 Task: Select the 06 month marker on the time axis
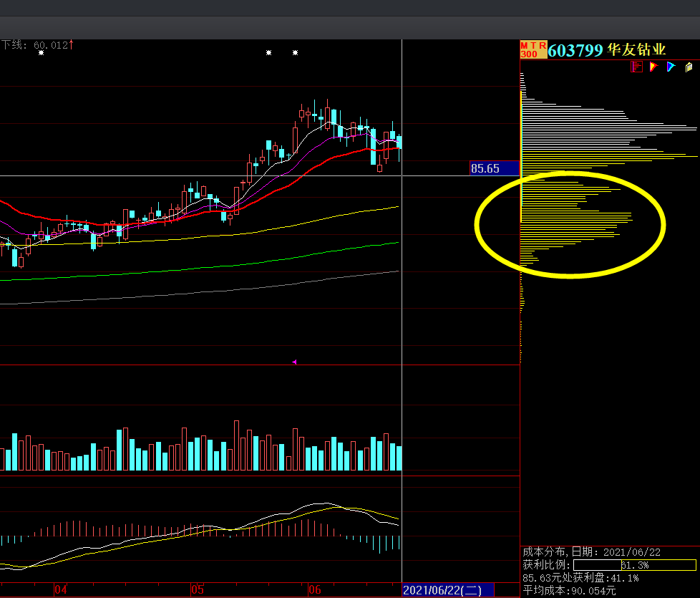pos(315,590)
